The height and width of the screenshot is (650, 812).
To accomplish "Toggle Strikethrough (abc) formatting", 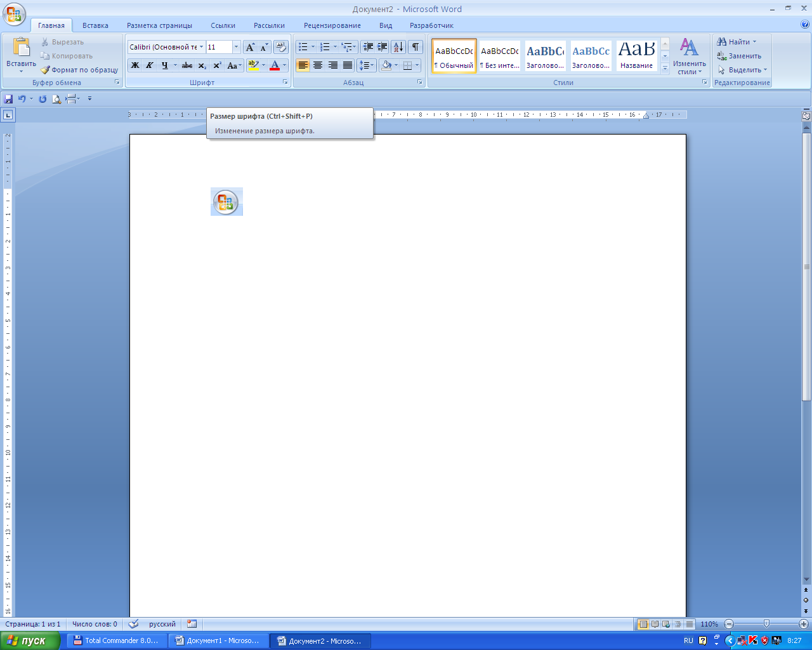I will [187, 65].
